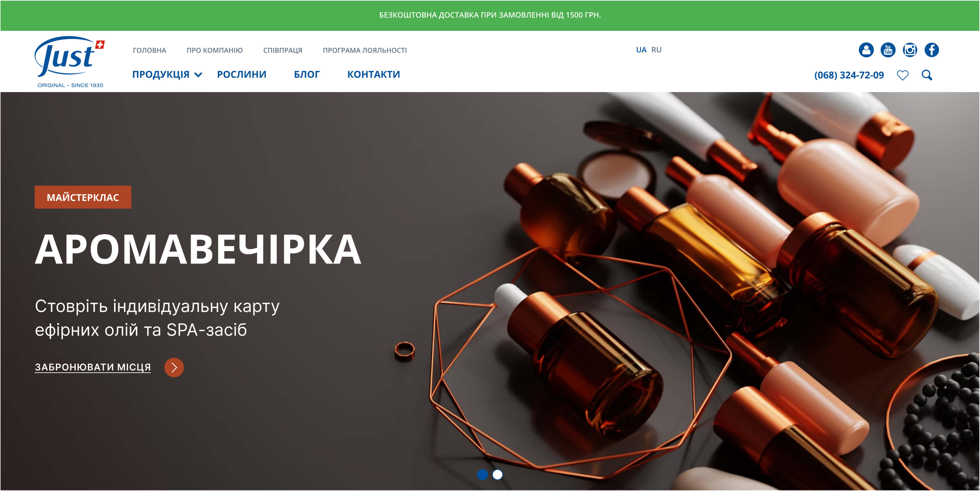Select the second white slide dot

497,474
